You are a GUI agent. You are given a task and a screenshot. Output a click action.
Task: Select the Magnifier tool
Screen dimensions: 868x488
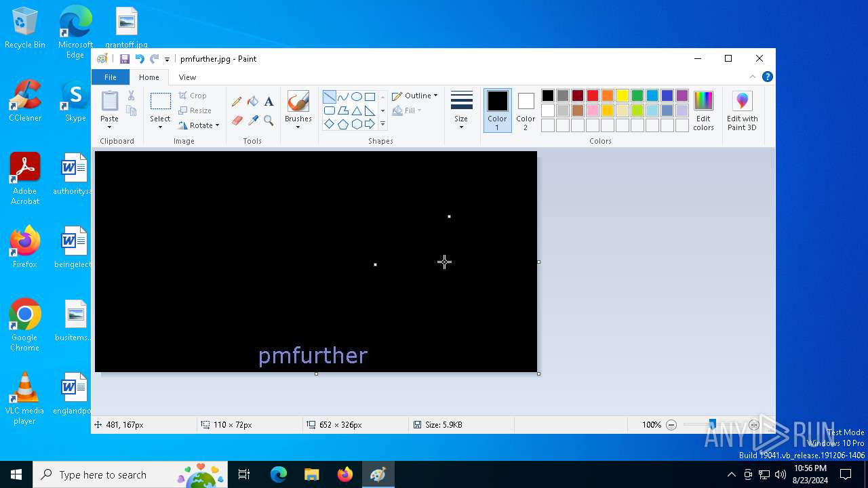tap(269, 121)
